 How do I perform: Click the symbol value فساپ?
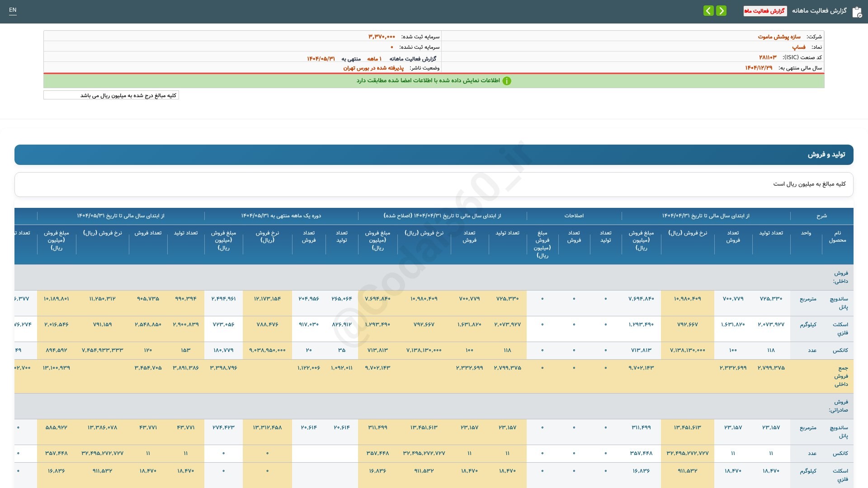(798, 47)
